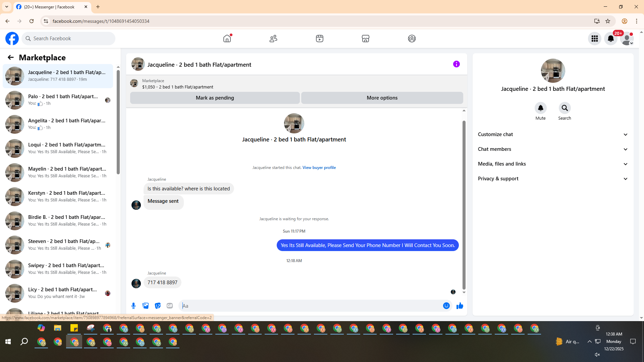Screen dimensions: 644x362
Task: Send a voice clip with microphone icon
Action: click(x=133, y=306)
